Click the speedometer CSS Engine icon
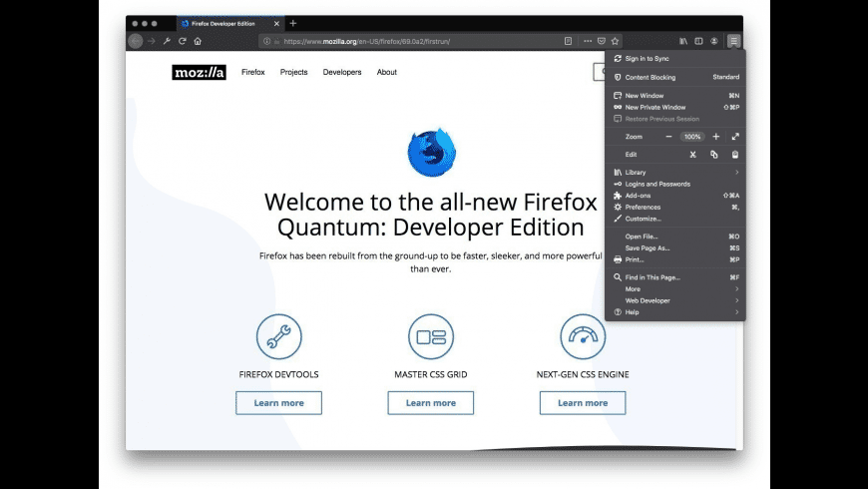 tap(583, 336)
